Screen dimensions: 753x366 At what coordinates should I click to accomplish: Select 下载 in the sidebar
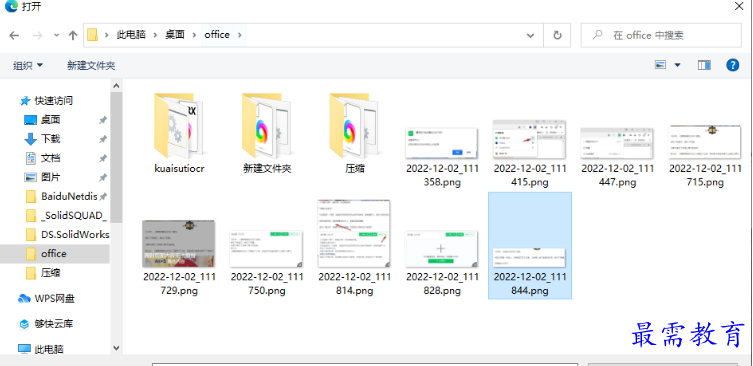[x=50, y=139]
